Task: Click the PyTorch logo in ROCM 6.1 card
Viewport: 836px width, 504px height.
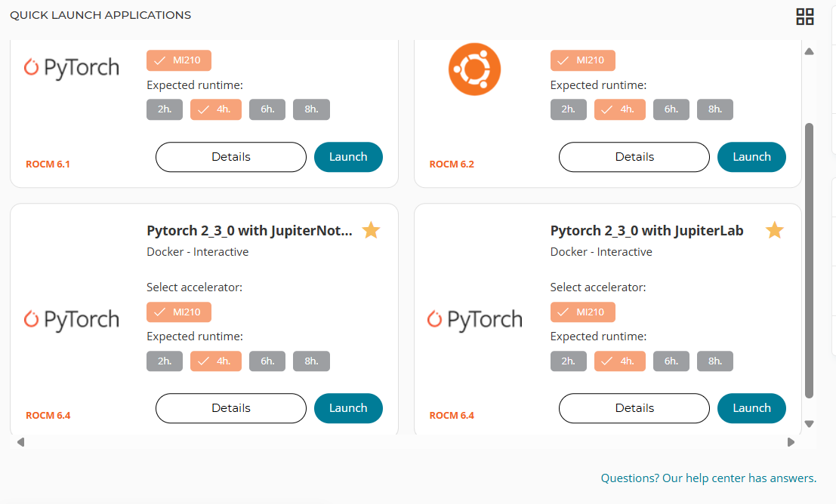Action: point(72,68)
